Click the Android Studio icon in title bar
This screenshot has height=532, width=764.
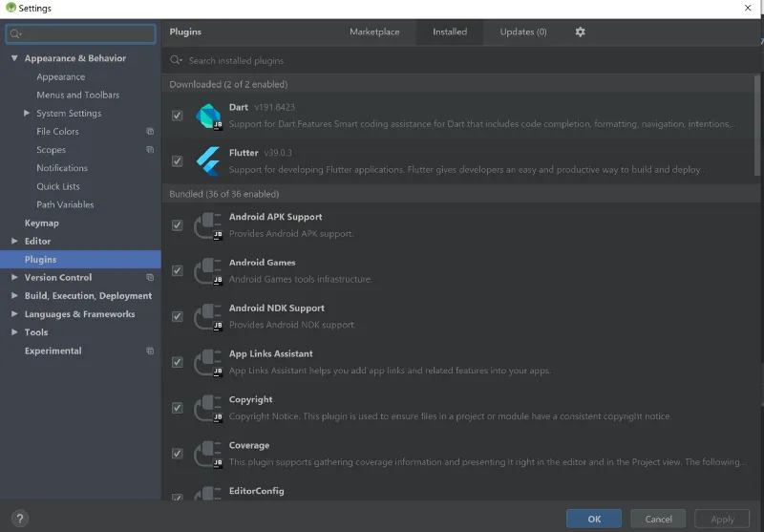[11, 8]
